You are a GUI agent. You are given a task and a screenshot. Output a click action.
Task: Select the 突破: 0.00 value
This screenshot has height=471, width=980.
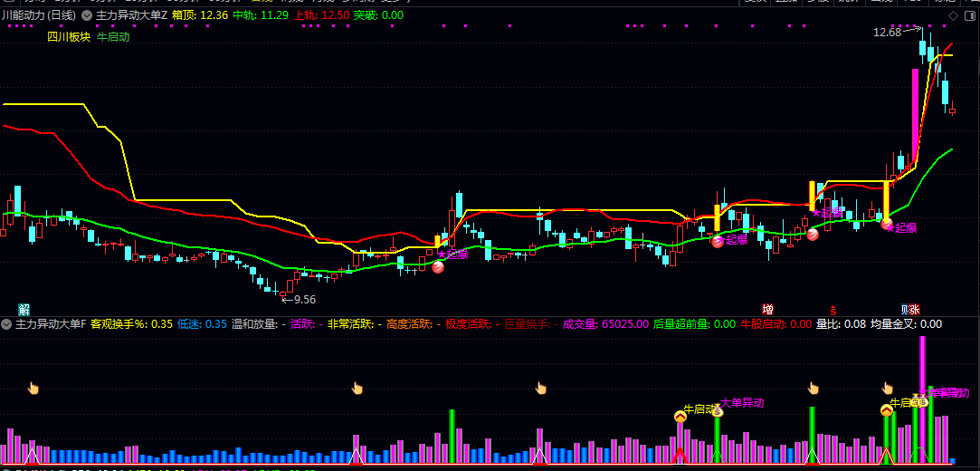pyautogui.click(x=378, y=15)
